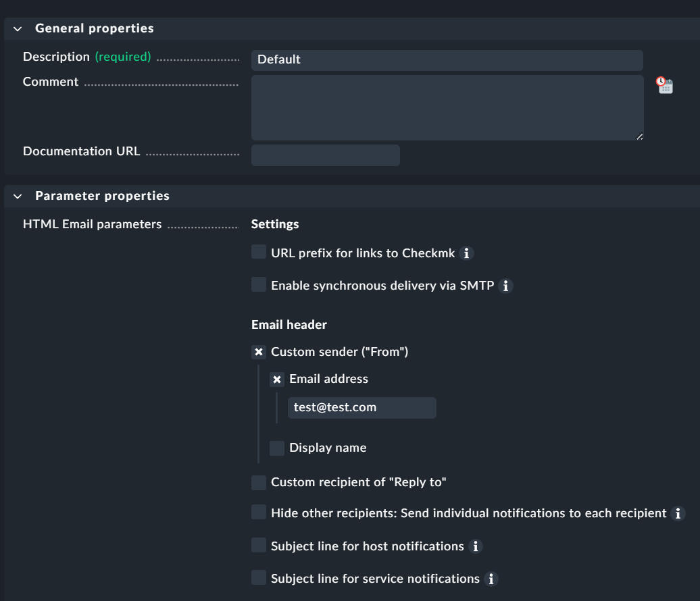The width and height of the screenshot is (700, 601).
Task: Open info help for URL prefix option
Action: (466, 254)
